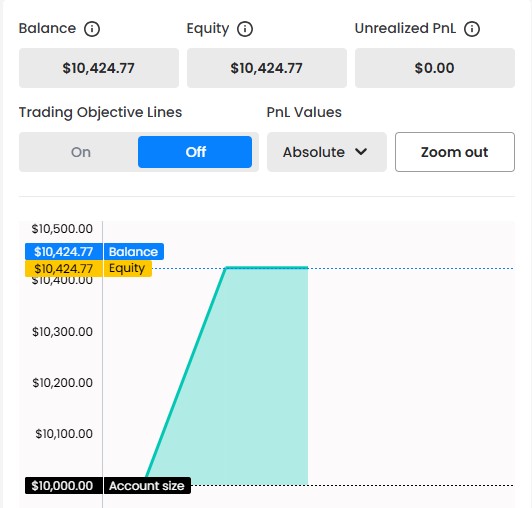The image size is (532, 508).
Task: Open the Unrealized PnL info tooltip icon
Action: click(x=472, y=29)
